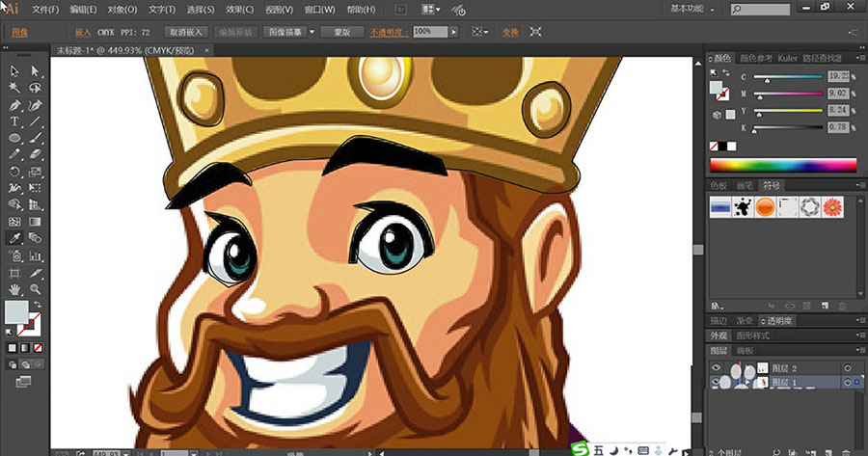Click the search field in title bar
868x456 pixels.
tap(761, 9)
